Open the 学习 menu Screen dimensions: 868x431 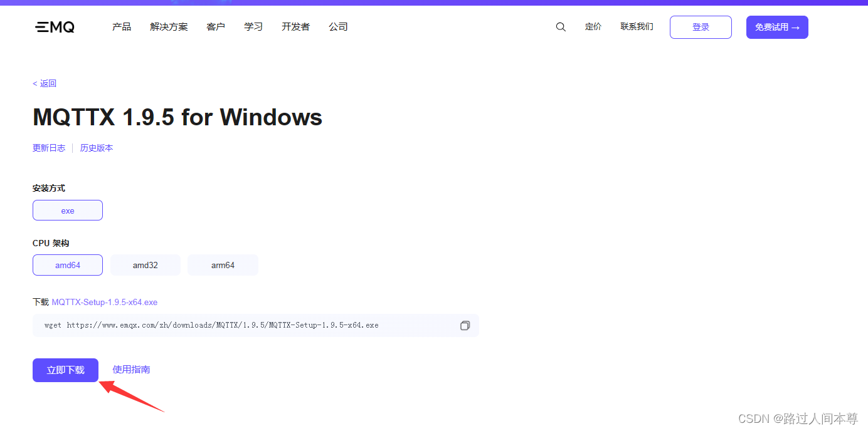253,27
